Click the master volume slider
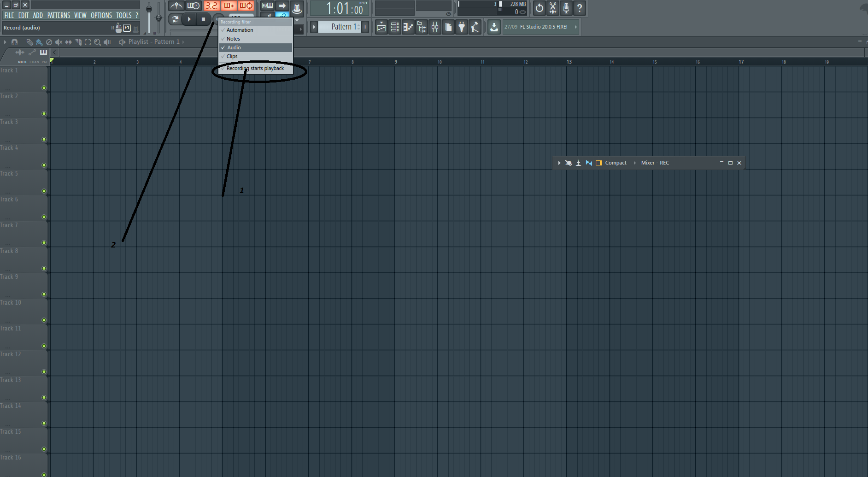Viewport: 868px width, 477px height. point(149,18)
